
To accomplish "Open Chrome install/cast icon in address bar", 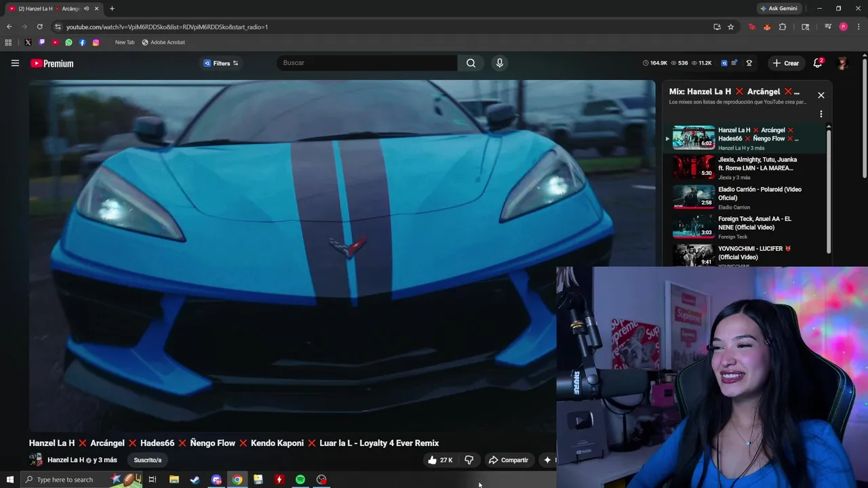I will point(717,27).
